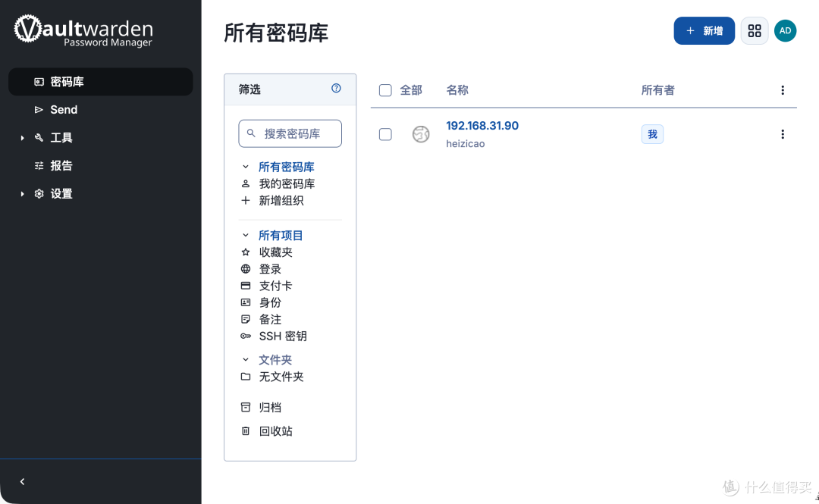The width and height of the screenshot is (819, 504).
Task: Filter by 身份 item type
Action: point(270,302)
